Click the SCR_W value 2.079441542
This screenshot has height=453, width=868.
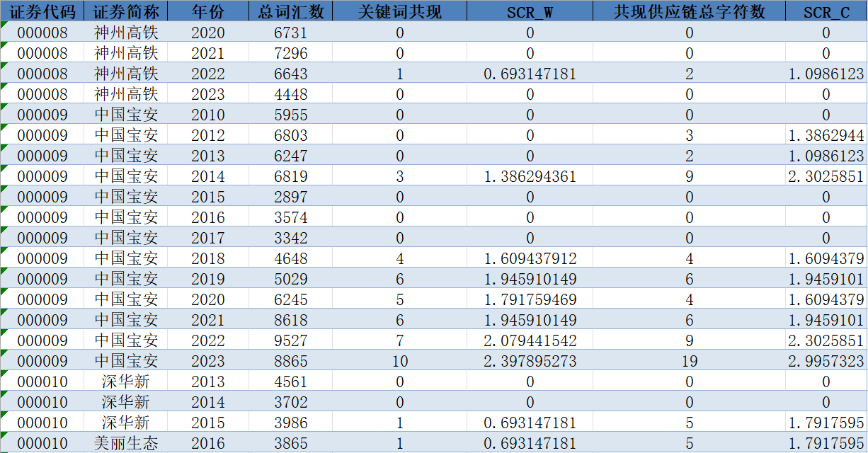[530, 340]
